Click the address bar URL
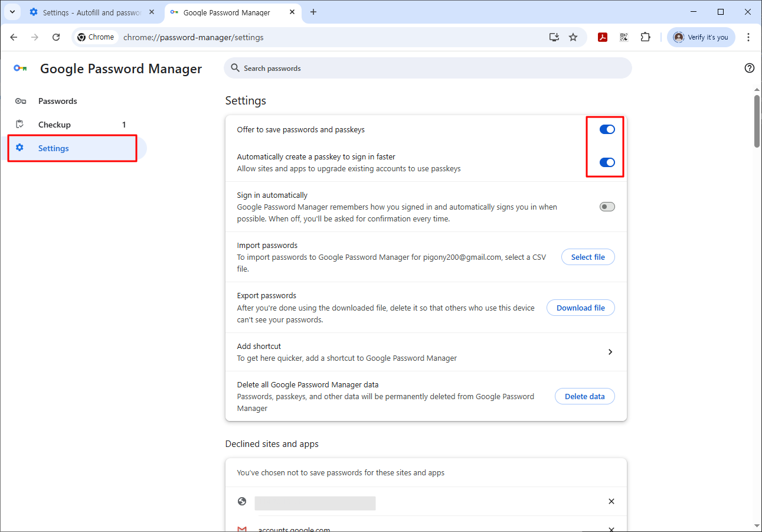This screenshot has width=762, height=532. [x=194, y=37]
